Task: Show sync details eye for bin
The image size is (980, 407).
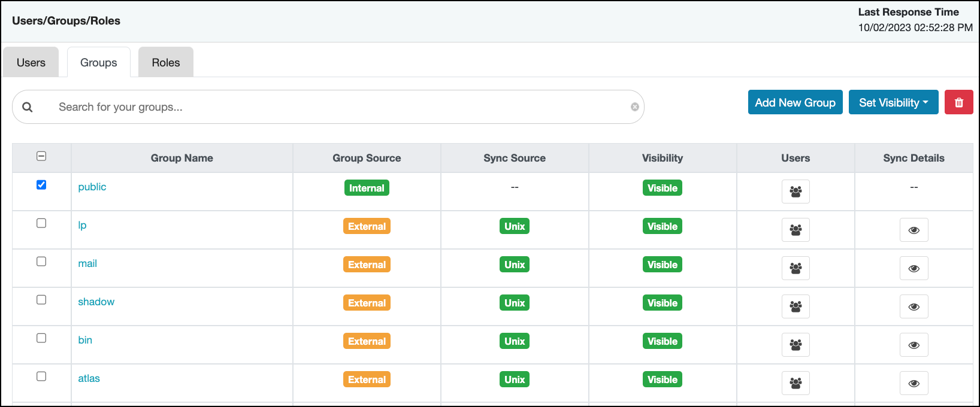Action: [914, 345]
